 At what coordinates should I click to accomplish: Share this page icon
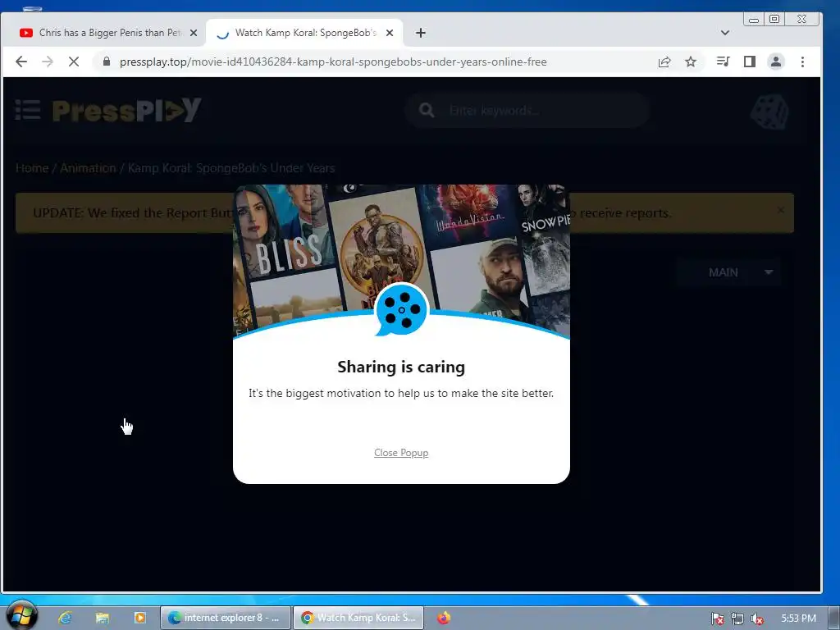coord(664,62)
